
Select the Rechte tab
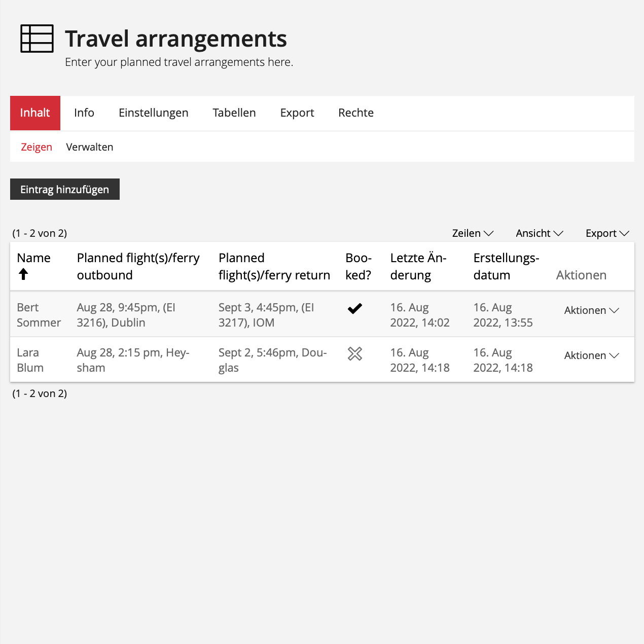[x=355, y=113]
